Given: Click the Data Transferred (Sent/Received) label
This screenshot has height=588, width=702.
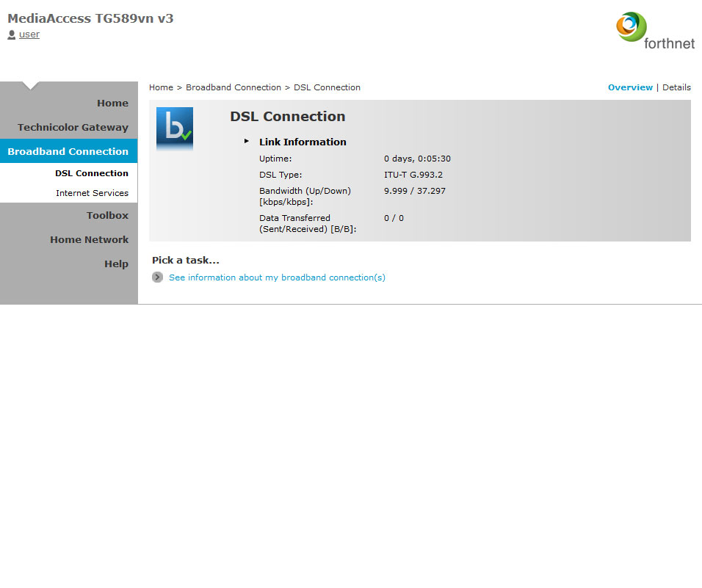Looking at the screenshot, I should click(308, 223).
